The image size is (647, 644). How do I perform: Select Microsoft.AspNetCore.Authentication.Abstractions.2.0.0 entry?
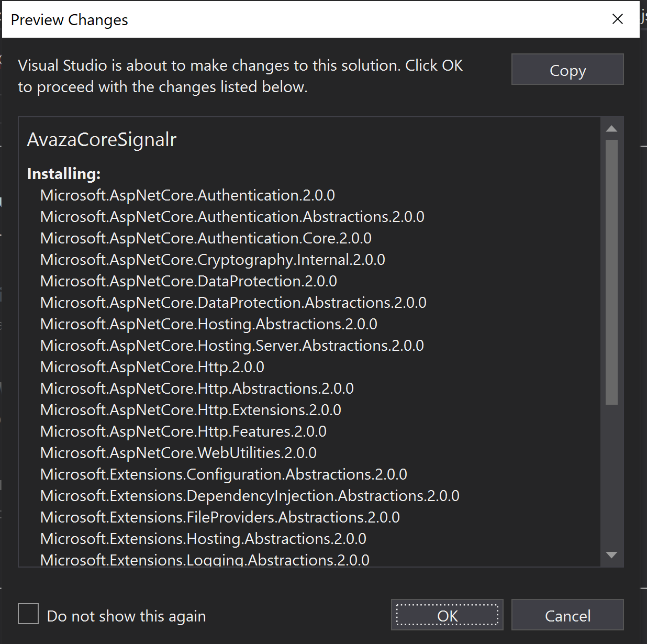tap(232, 216)
